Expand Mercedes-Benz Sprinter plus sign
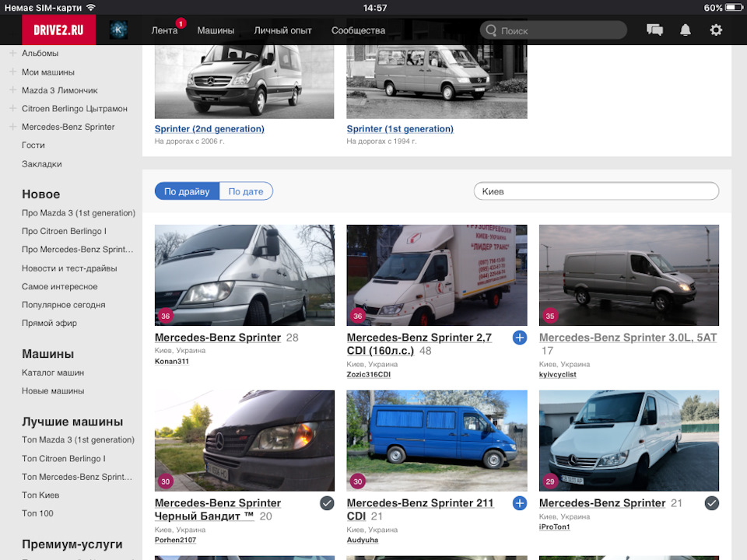747x560 pixels. [13, 127]
